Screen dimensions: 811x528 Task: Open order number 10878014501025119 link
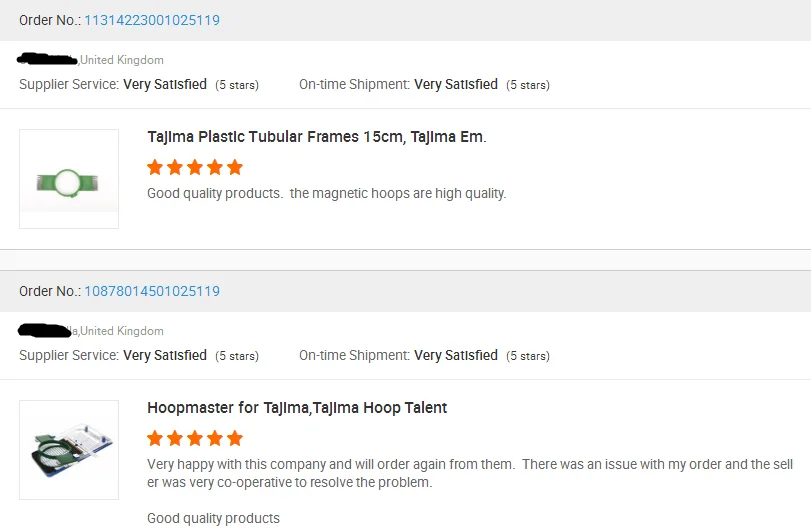(152, 291)
